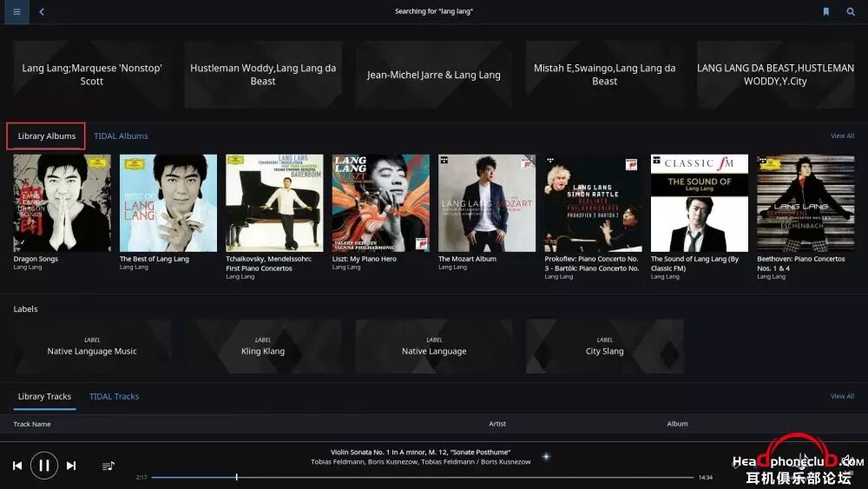The width and height of the screenshot is (868, 489).
Task: Sort by the Album column header
Action: (x=677, y=424)
